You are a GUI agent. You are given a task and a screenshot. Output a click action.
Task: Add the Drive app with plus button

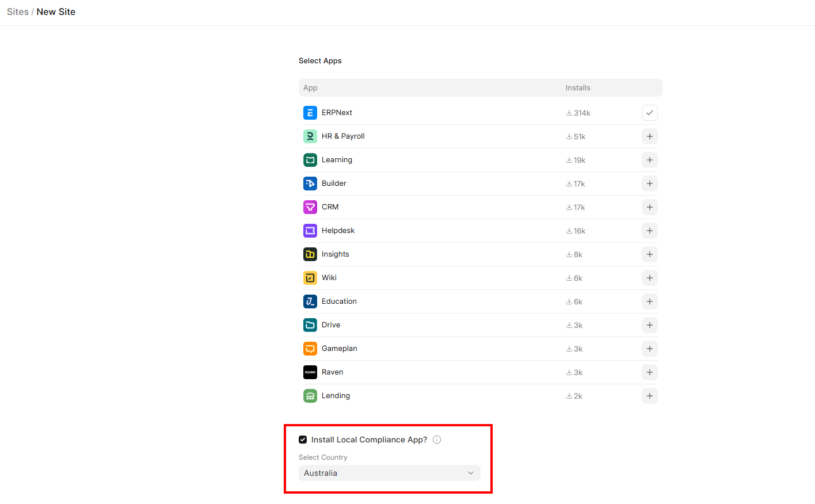coord(649,325)
